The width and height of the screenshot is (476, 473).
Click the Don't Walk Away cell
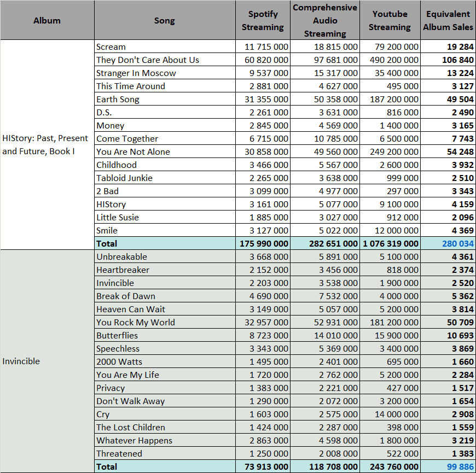tap(165, 401)
